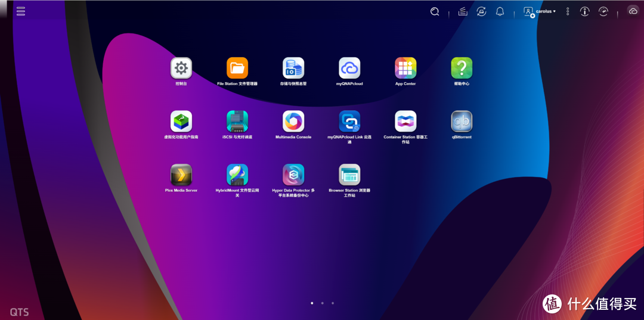Open external devices icon in top bar

pos(481,11)
